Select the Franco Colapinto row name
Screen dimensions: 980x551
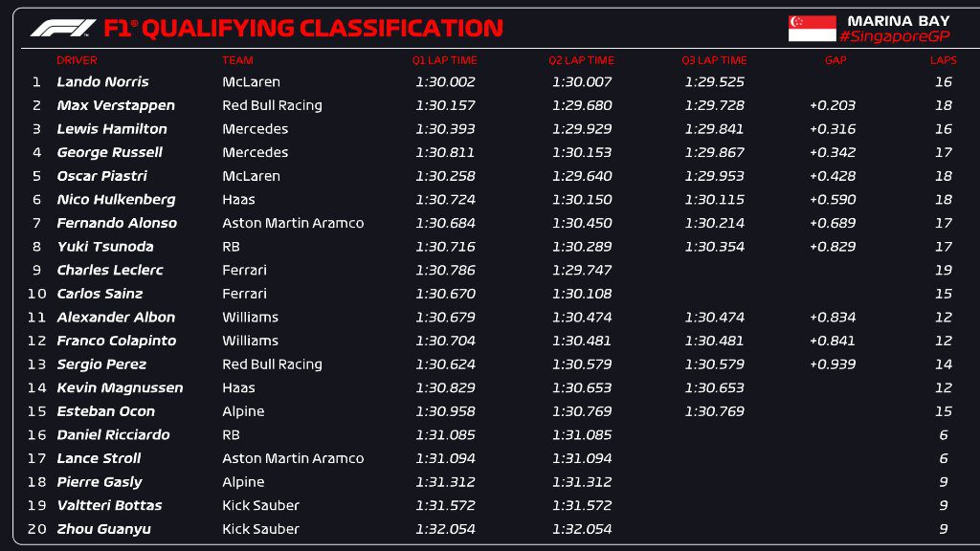coord(116,341)
